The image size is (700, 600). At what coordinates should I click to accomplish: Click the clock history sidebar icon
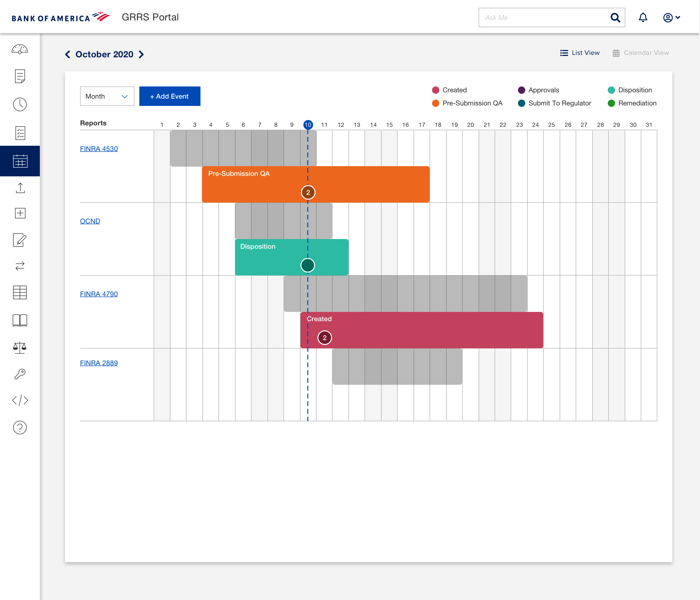20,104
